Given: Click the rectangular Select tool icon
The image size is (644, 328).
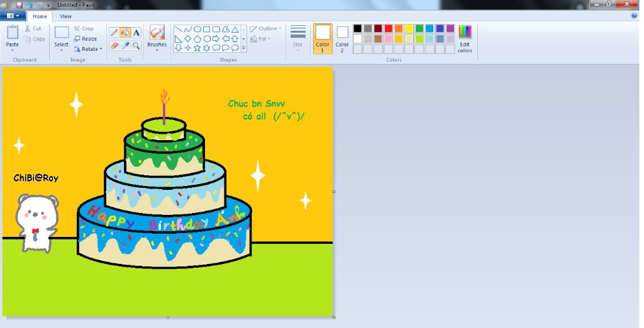Looking at the screenshot, I should tap(62, 33).
